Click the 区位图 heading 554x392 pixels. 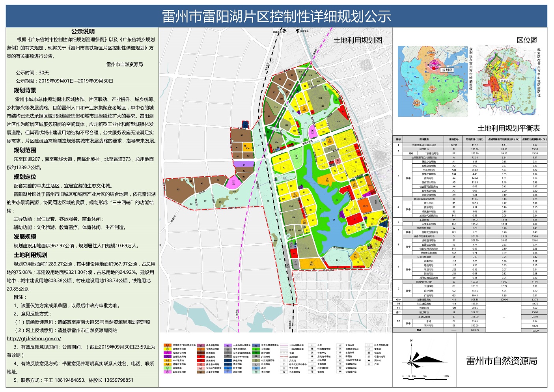click(527, 40)
